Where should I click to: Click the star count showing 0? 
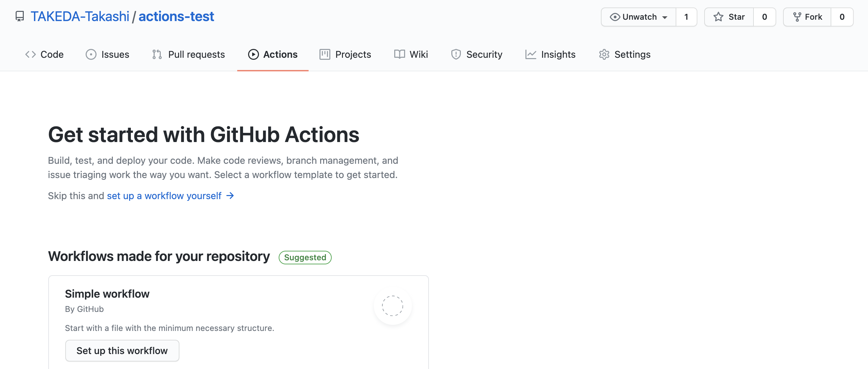(x=765, y=17)
